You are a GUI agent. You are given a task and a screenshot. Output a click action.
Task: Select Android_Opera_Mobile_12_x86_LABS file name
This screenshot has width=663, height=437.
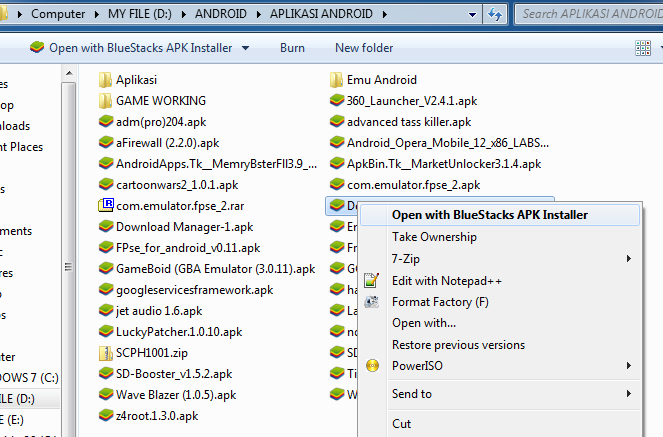(x=448, y=143)
